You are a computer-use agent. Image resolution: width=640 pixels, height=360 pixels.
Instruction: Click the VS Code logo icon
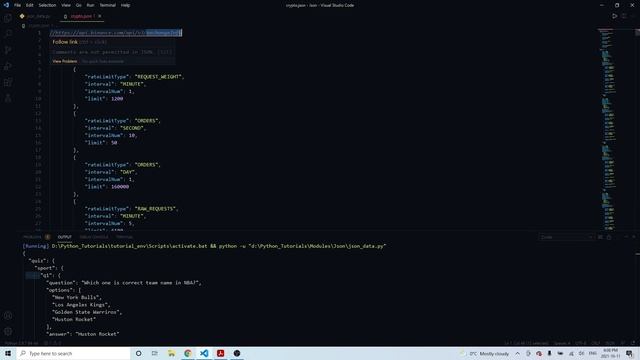click(x=6, y=5)
